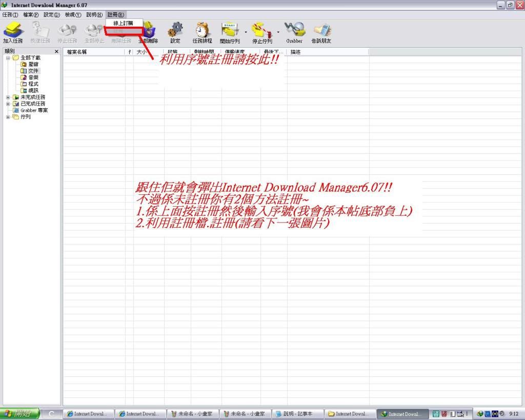Open dropdown arrow beside 停止佇列

pos(278,32)
